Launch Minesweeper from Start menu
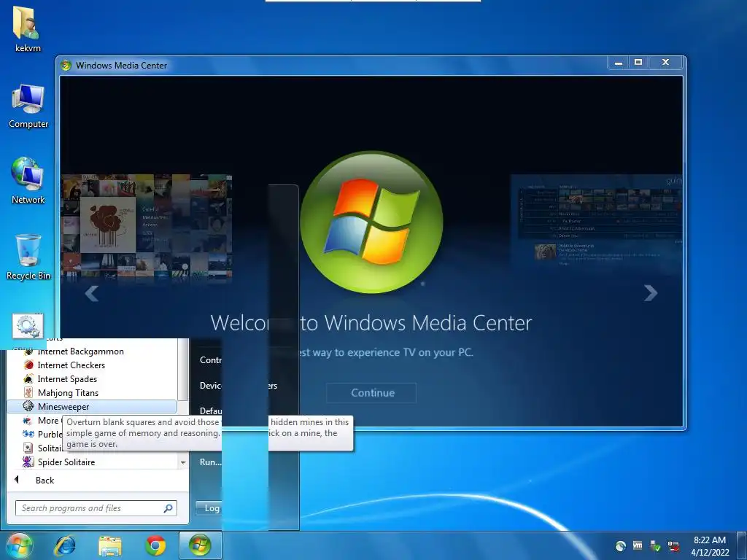Viewport: 747px width, 560px height. (x=91, y=407)
